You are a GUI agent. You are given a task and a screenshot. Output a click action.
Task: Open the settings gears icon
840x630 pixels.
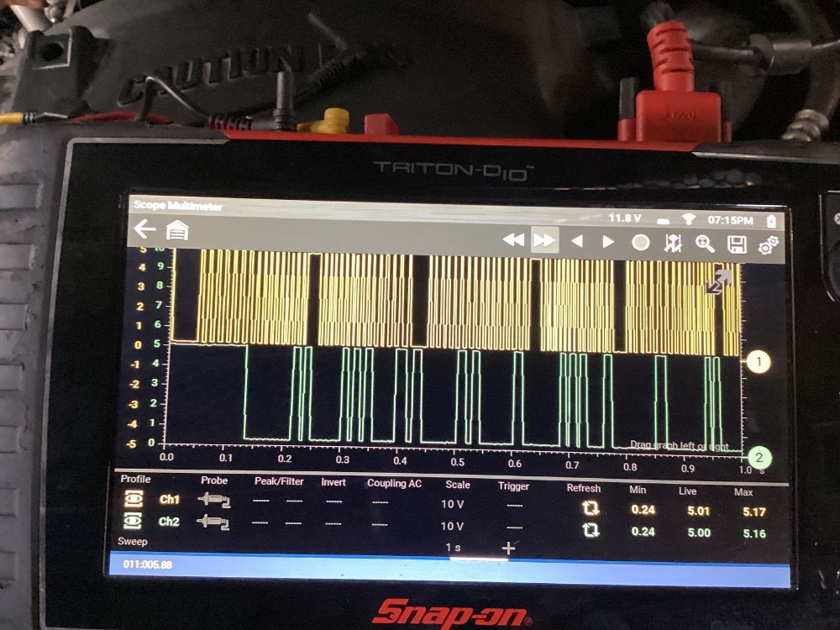point(768,244)
